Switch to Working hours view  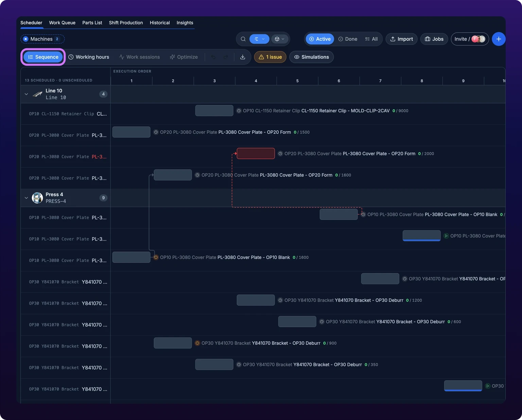pos(89,57)
